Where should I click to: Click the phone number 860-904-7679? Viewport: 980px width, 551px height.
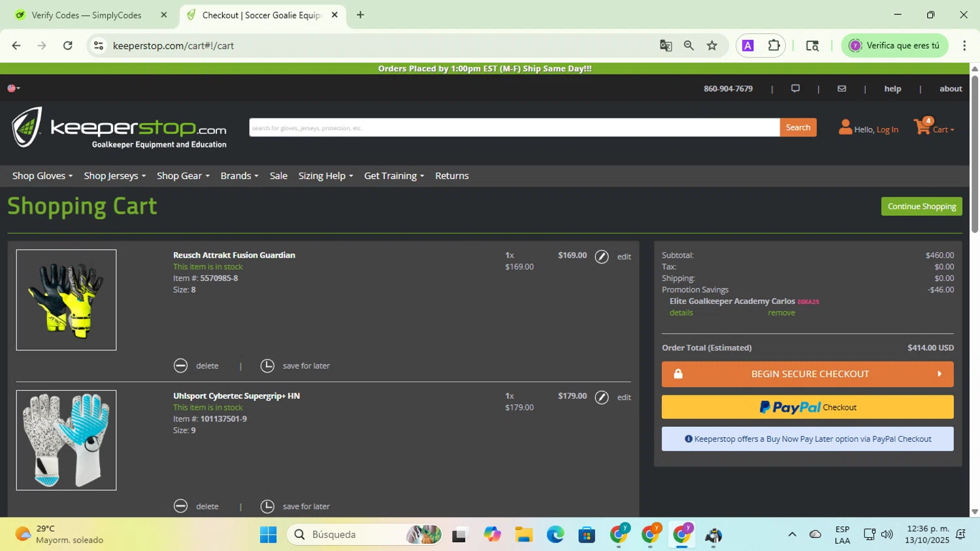pyautogui.click(x=728, y=89)
